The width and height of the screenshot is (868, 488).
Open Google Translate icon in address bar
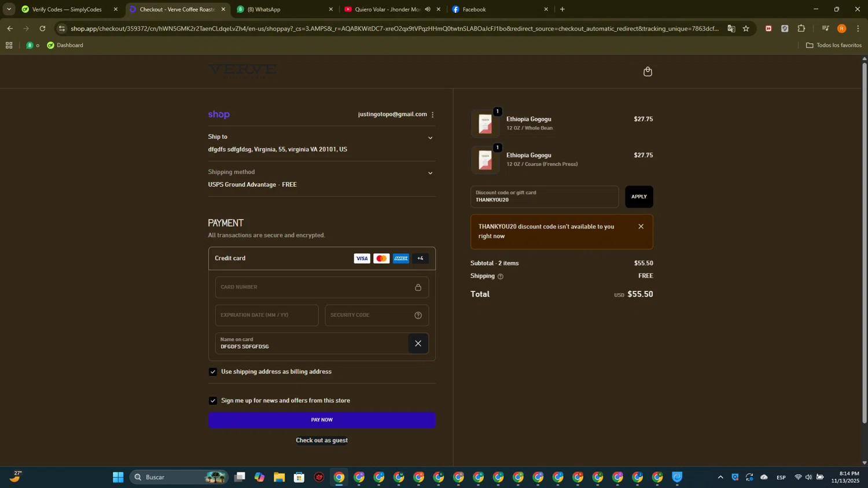coord(731,28)
